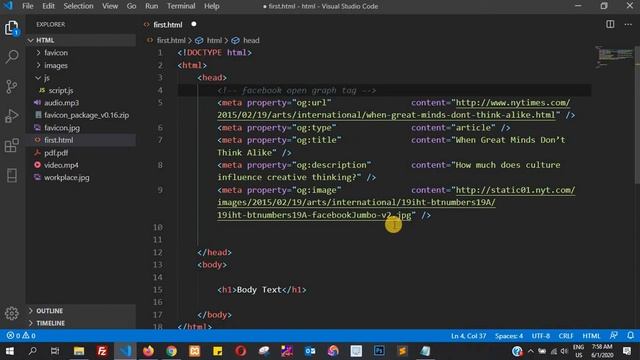Show hidden system tray icons chevron
Image resolution: width=640 pixels, height=360 pixels.
click(531, 351)
